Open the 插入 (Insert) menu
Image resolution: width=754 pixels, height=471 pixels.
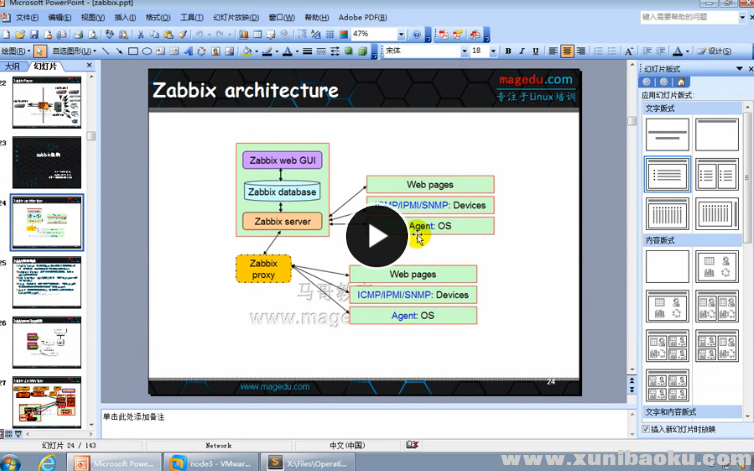(x=125, y=17)
